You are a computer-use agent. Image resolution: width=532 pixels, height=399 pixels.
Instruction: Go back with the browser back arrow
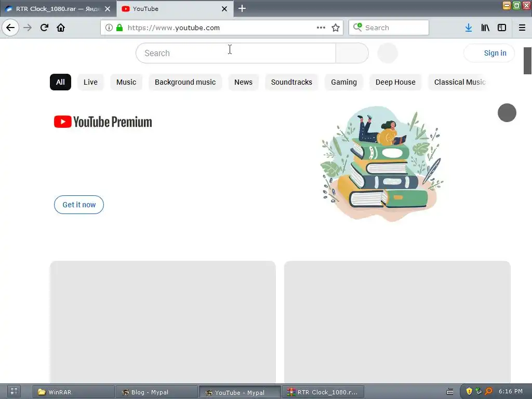(x=10, y=28)
